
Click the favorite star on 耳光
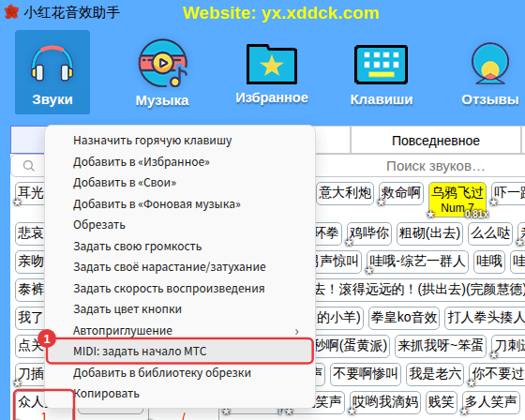coord(18,202)
